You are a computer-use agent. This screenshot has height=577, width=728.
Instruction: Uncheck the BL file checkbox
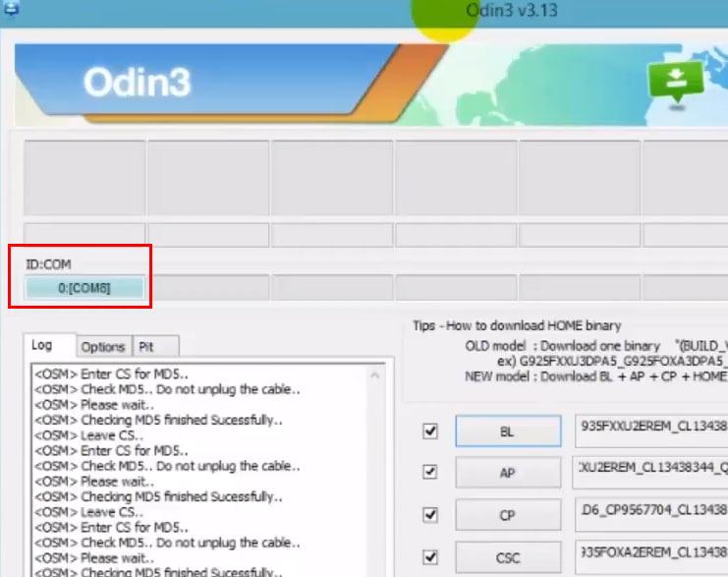430,432
